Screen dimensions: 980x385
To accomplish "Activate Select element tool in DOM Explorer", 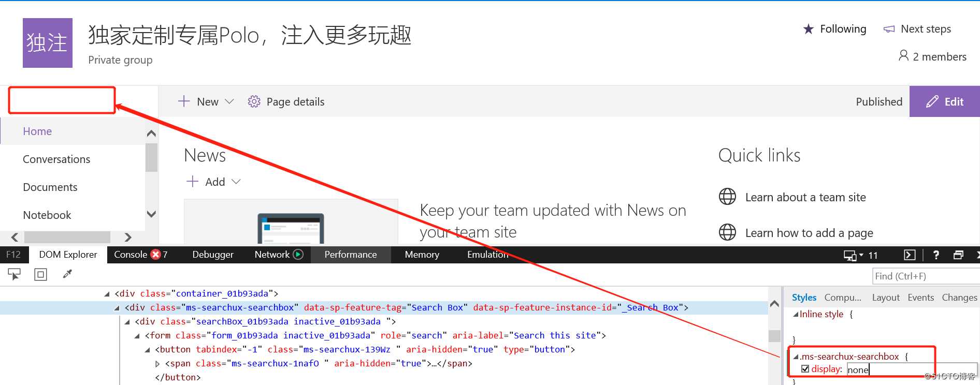I will pos(14,274).
